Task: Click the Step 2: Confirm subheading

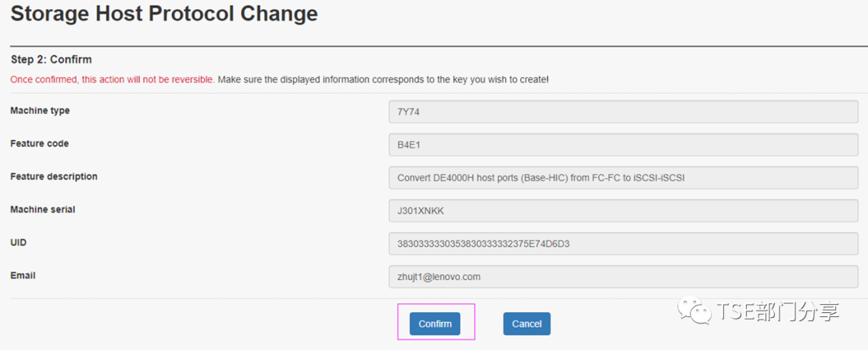Action: [x=51, y=59]
